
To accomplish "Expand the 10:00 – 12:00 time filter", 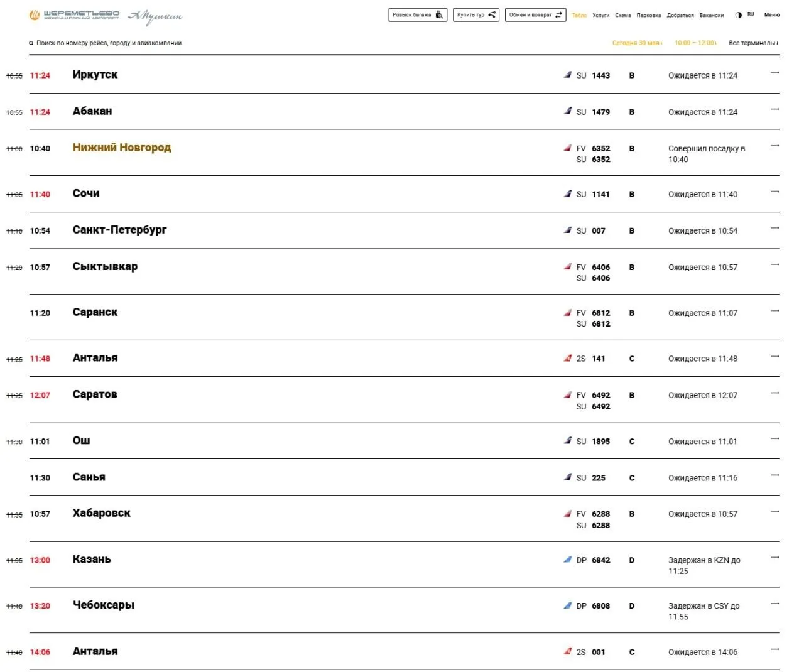I will (x=695, y=43).
